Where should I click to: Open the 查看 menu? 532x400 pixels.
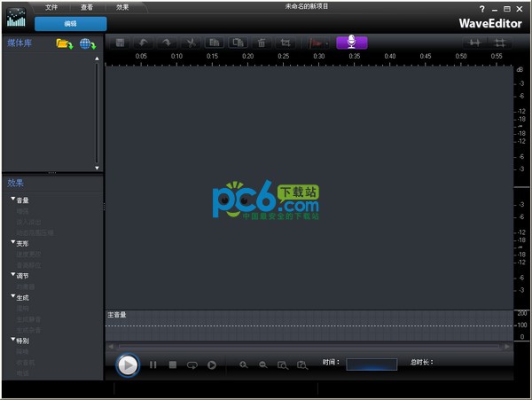[87, 7]
